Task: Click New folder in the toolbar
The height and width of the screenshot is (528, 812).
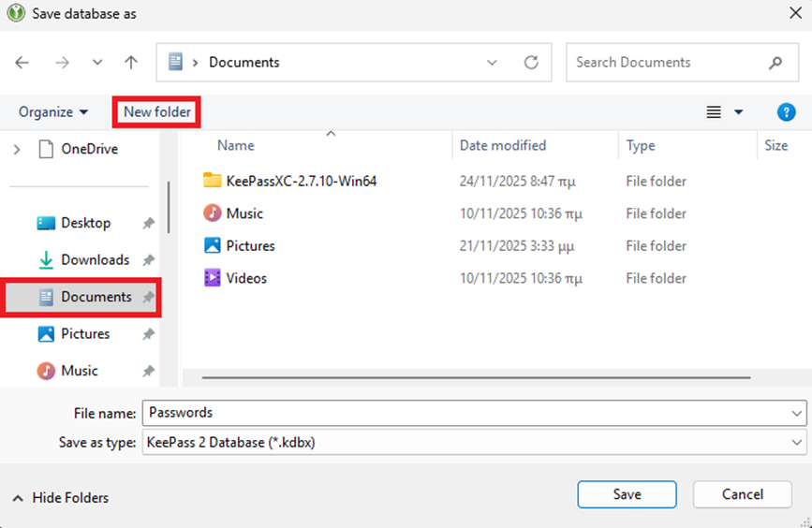Action: (157, 112)
